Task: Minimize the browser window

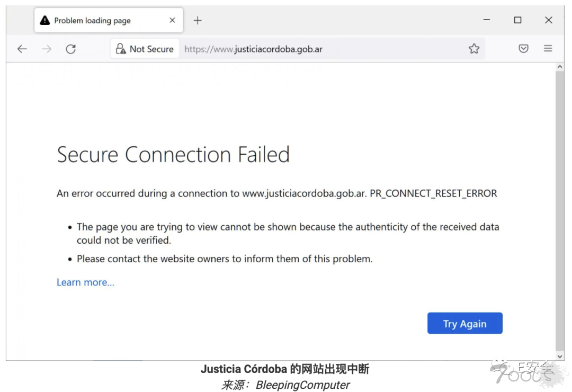Action: coord(487,20)
